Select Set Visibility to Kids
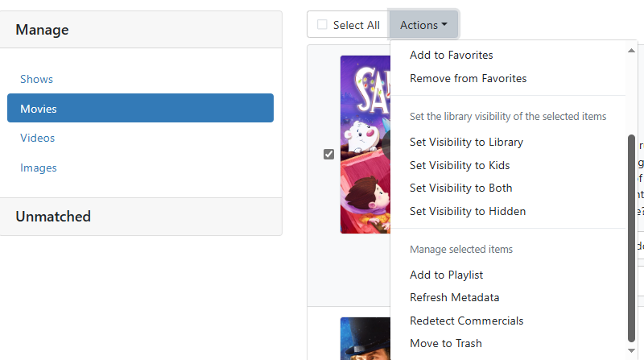This screenshot has height=360, width=644. click(460, 165)
